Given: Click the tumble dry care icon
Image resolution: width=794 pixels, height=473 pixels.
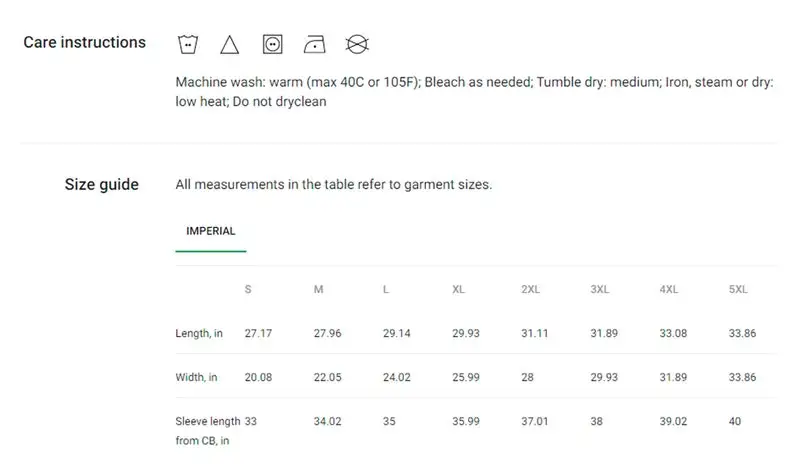Looking at the screenshot, I should 272,44.
